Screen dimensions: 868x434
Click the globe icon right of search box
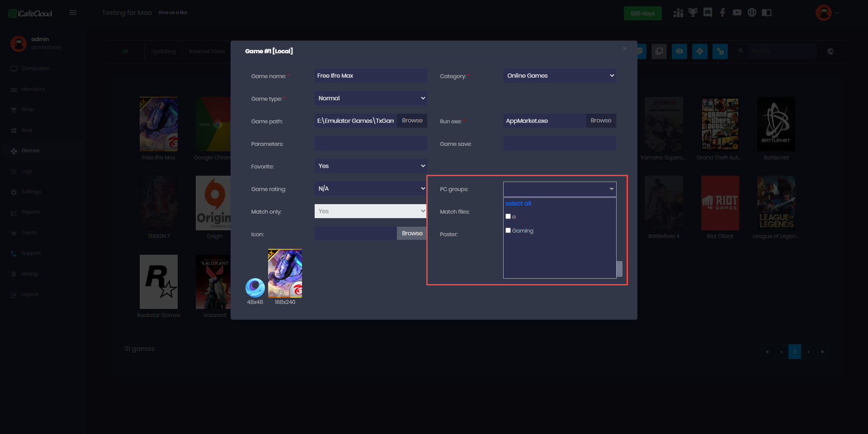point(830,51)
